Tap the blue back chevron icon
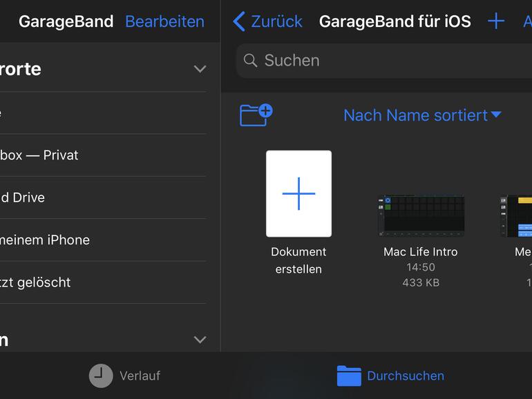This screenshot has height=399, width=532. pos(239,21)
